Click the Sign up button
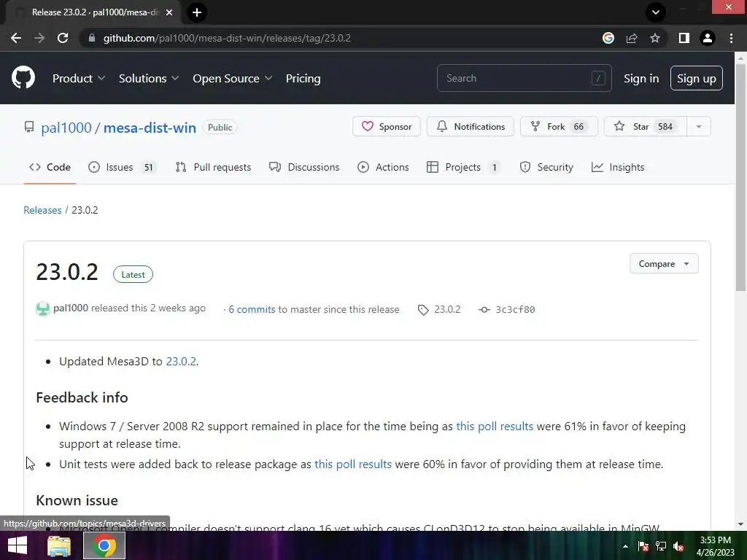The height and width of the screenshot is (560, 747). click(697, 78)
